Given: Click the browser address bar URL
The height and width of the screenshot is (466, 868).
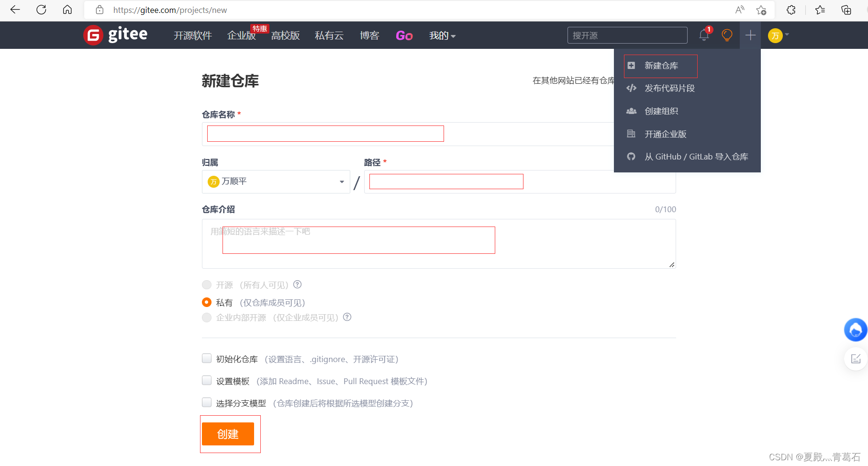Looking at the screenshot, I should (x=170, y=10).
